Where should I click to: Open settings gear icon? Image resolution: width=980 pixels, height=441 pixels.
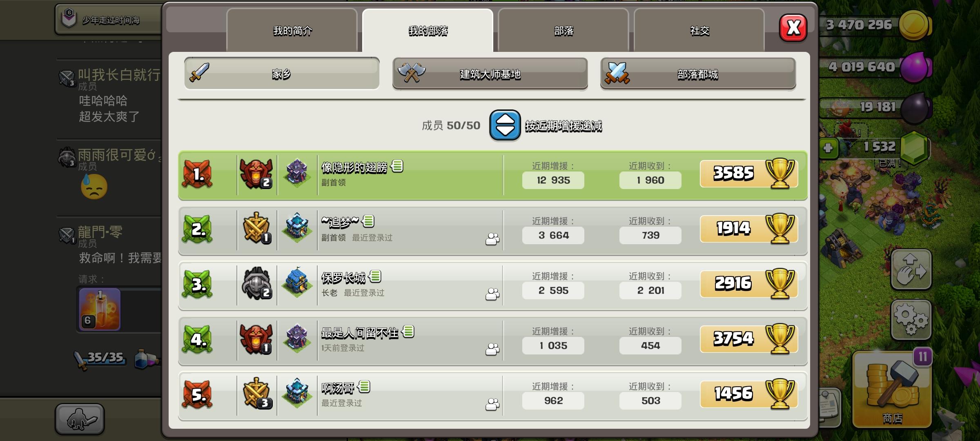tap(911, 321)
